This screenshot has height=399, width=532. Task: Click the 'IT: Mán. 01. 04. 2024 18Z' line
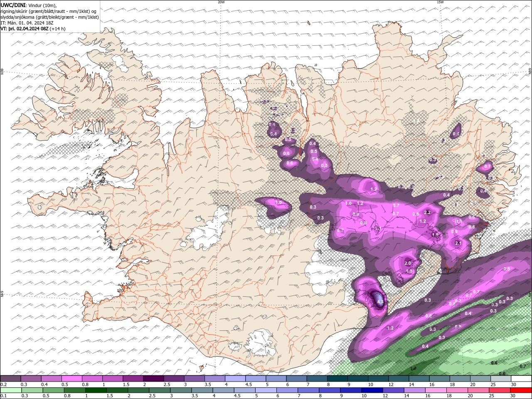27,23
